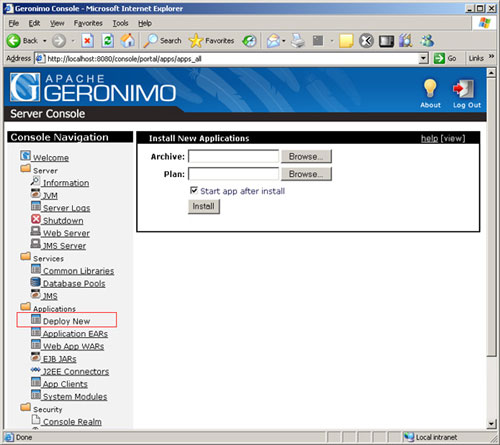Viewport: 500px width, 445px height.
Task: Click the yellow note icon in toolbar
Action: click(346, 41)
